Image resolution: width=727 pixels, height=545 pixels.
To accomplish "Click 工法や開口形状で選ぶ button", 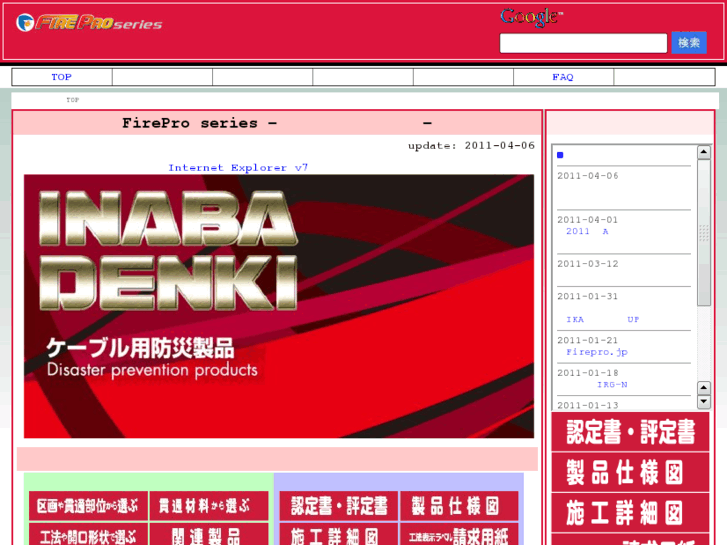I will tap(88, 534).
